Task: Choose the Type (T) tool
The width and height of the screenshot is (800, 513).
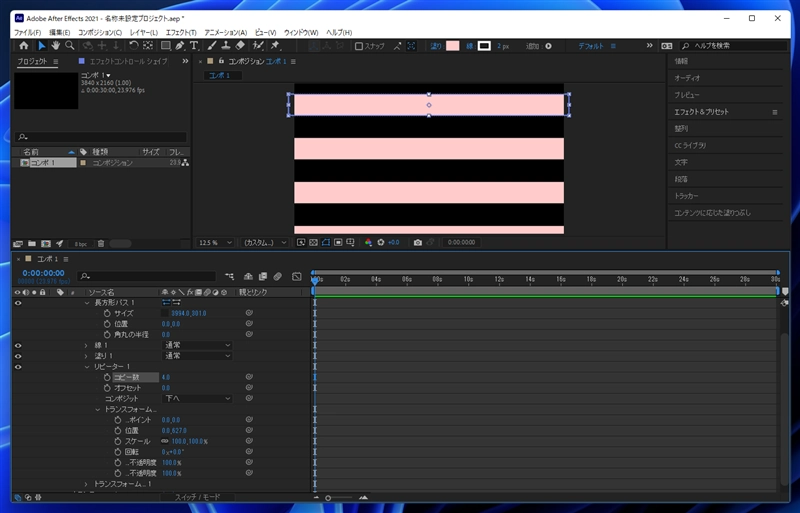Action: [x=195, y=46]
